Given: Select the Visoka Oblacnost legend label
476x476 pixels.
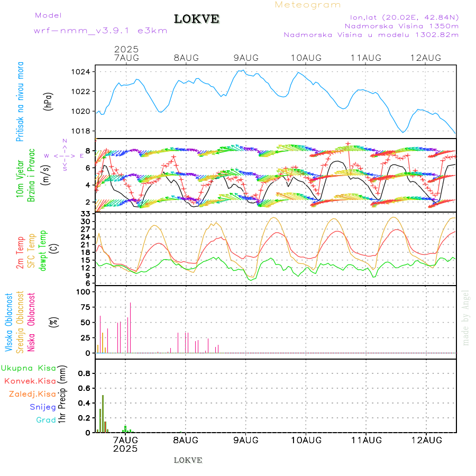Looking at the screenshot, I should coord(9,321).
